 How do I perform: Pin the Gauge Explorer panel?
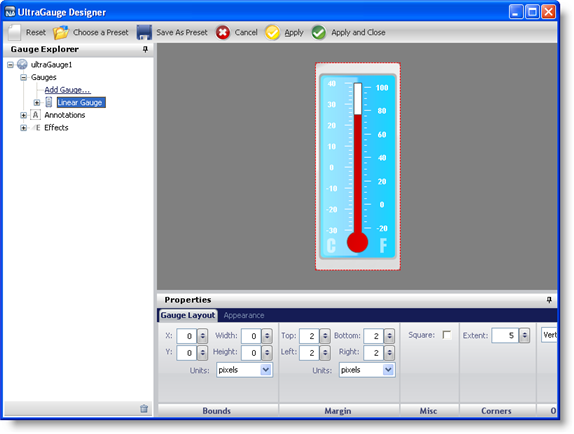(x=145, y=49)
